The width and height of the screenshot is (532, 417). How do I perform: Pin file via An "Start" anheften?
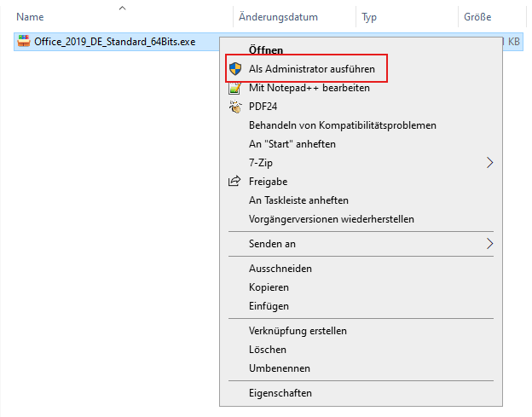tap(292, 144)
